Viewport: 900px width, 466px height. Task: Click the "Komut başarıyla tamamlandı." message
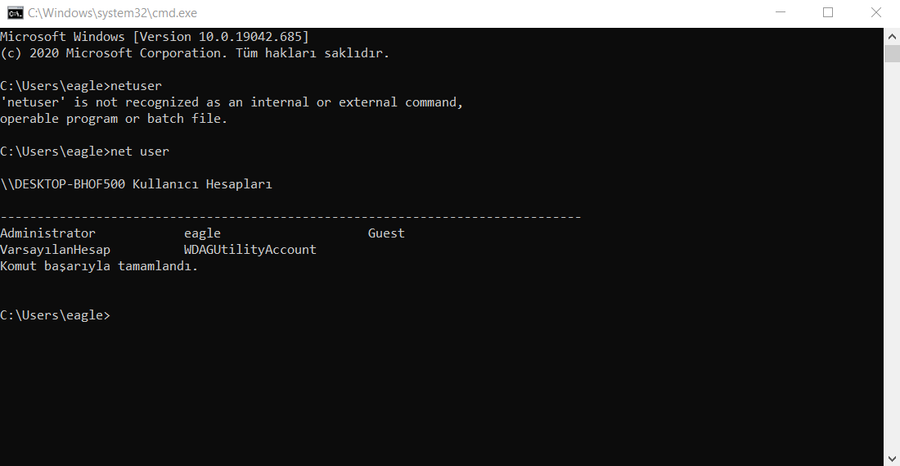pos(99,266)
